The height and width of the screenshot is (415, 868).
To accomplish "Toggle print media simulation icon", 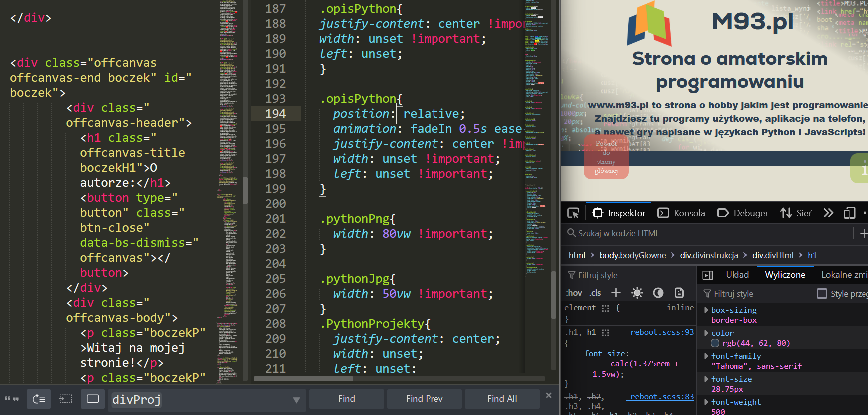I will pos(679,293).
